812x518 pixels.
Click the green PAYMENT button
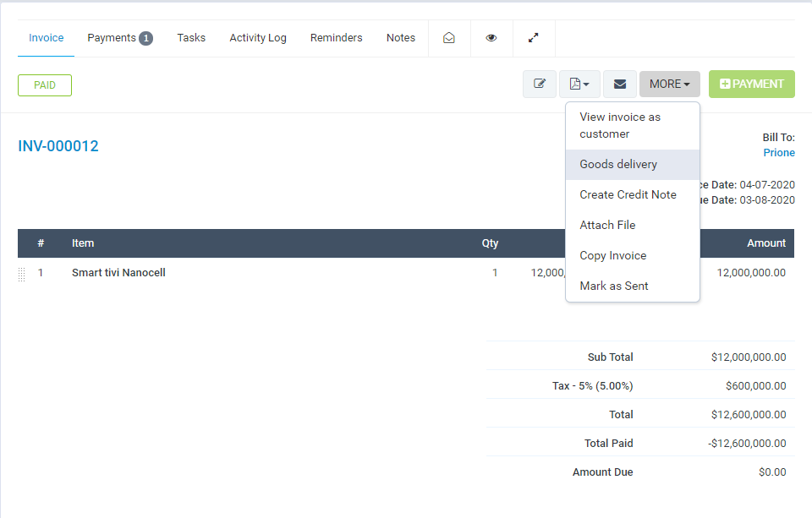pos(751,84)
